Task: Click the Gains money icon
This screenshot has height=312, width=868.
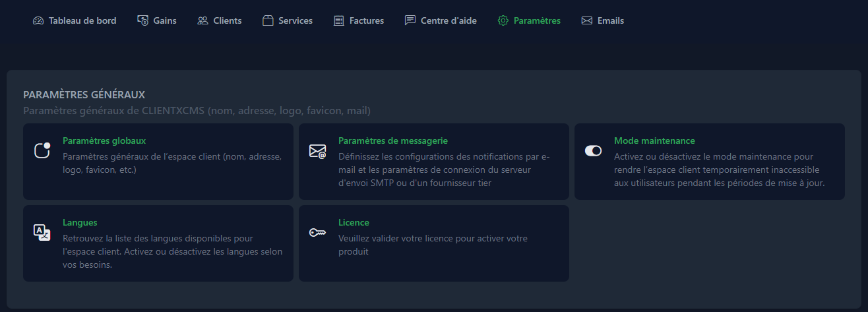Action: [x=143, y=20]
